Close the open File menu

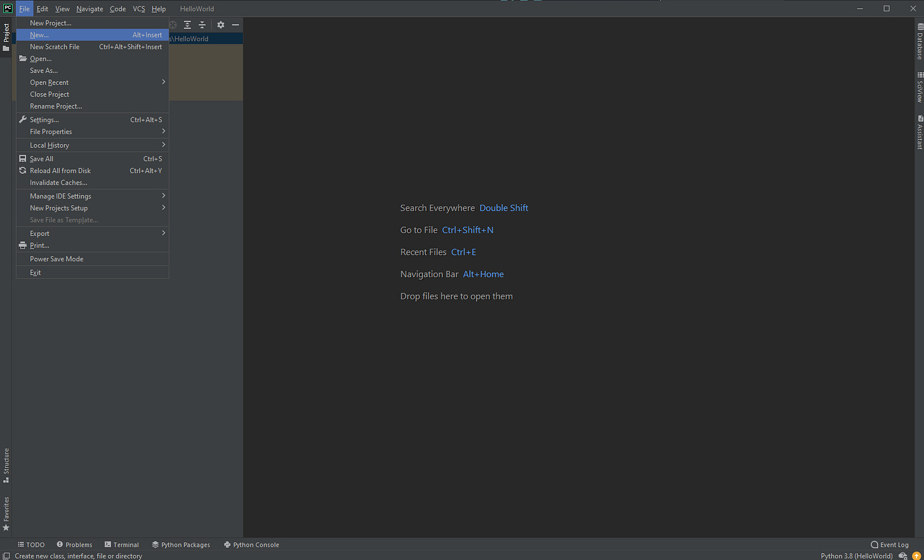(24, 9)
